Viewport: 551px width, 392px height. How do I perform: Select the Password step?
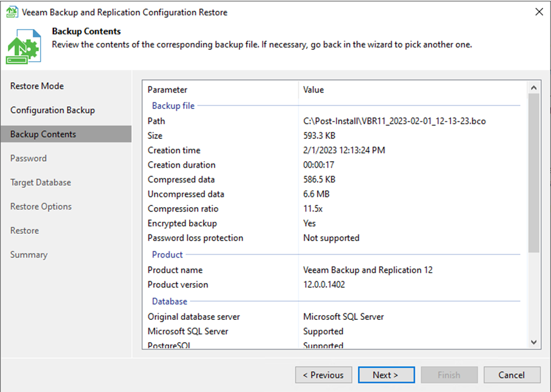pyautogui.click(x=28, y=158)
